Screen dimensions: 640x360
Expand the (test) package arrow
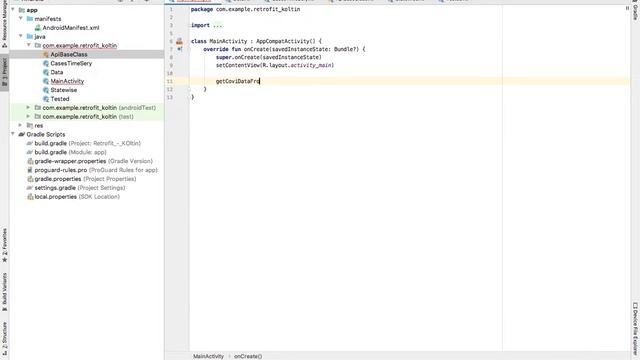pyautogui.click(x=28, y=116)
